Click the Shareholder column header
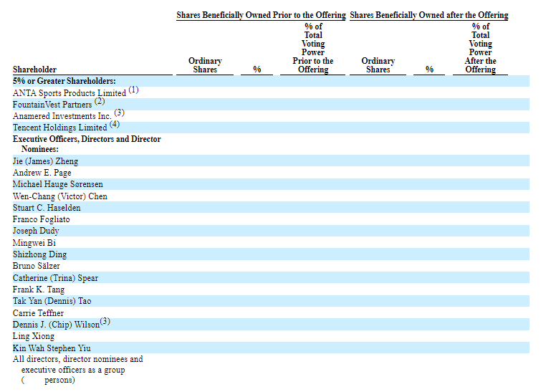 click(x=34, y=70)
